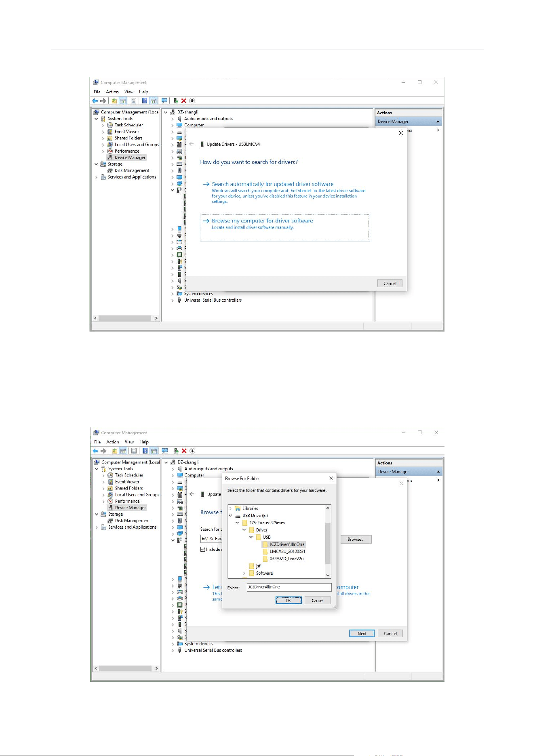Image resolution: width=535 pixels, height=756 pixels.
Task: Click the USB Drive (E:) drive icon
Action: click(238, 516)
